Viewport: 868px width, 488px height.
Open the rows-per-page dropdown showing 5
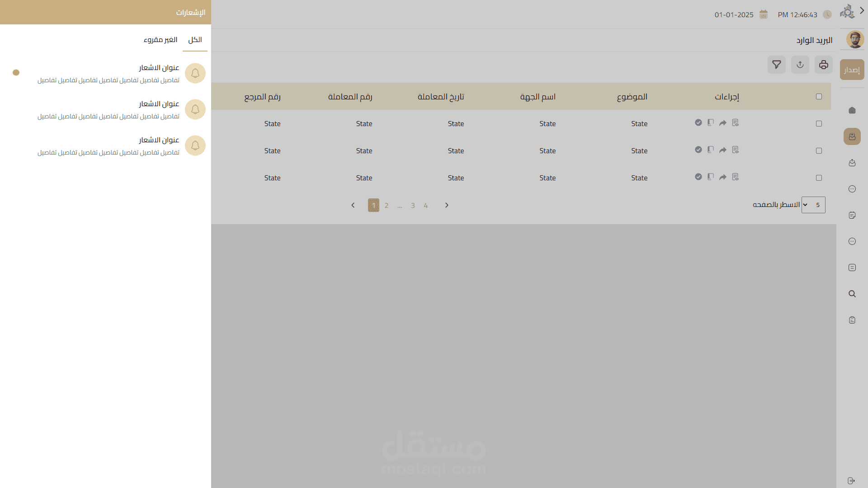click(813, 205)
